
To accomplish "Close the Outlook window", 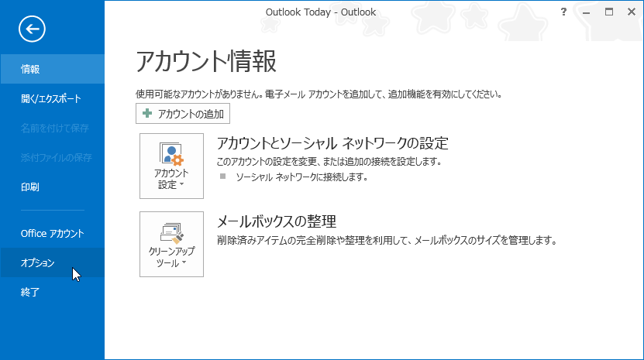I will [x=632, y=12].
